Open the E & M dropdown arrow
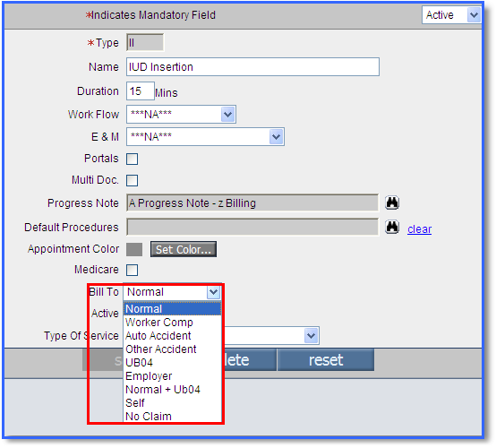Image resolution: width=496 pixels, height=448 pixels. click(276, 137)
